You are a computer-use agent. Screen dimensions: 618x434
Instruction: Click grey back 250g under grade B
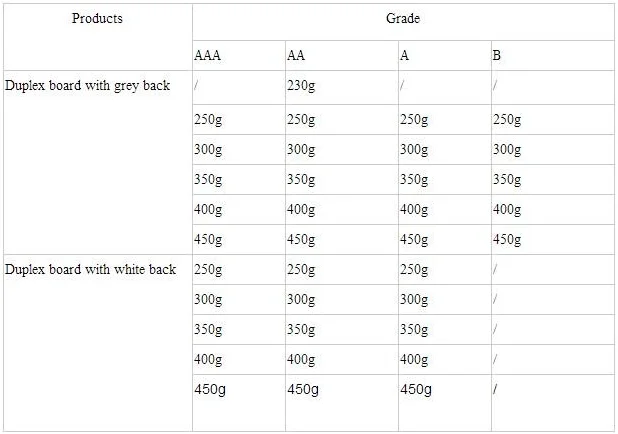tap(507, 120)
